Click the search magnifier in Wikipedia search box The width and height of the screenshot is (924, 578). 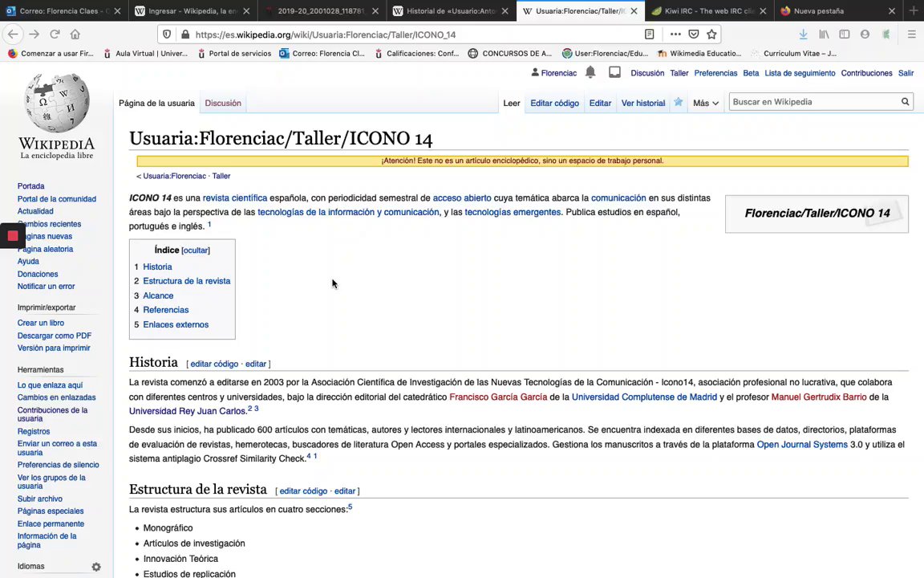tap(905, 101)
